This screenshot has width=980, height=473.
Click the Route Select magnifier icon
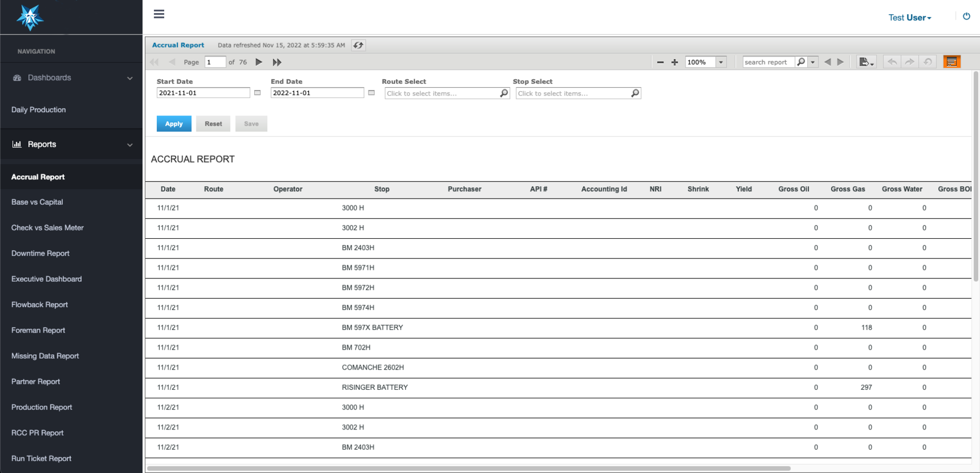504,93
